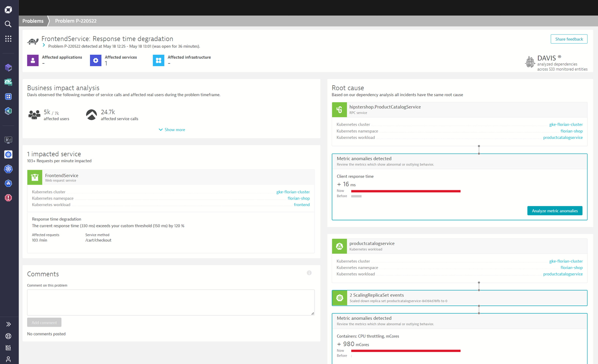Click the 5k affected users value
The width and height of the screenshot is (598, 364).
47,112
